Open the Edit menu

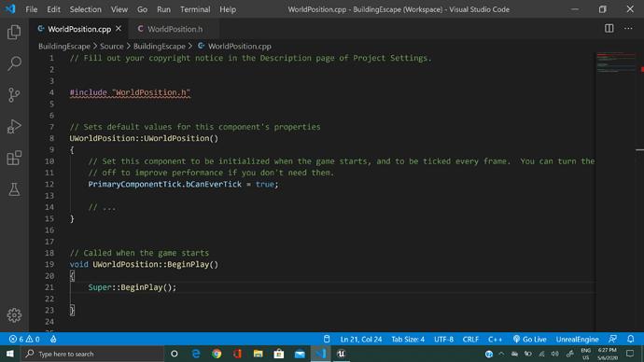coord(53,9)
